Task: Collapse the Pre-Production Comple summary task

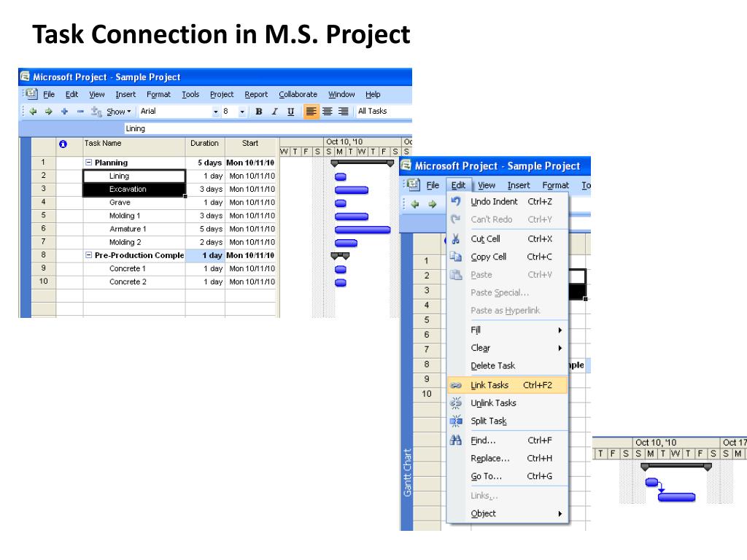Action: click(88, 255)
